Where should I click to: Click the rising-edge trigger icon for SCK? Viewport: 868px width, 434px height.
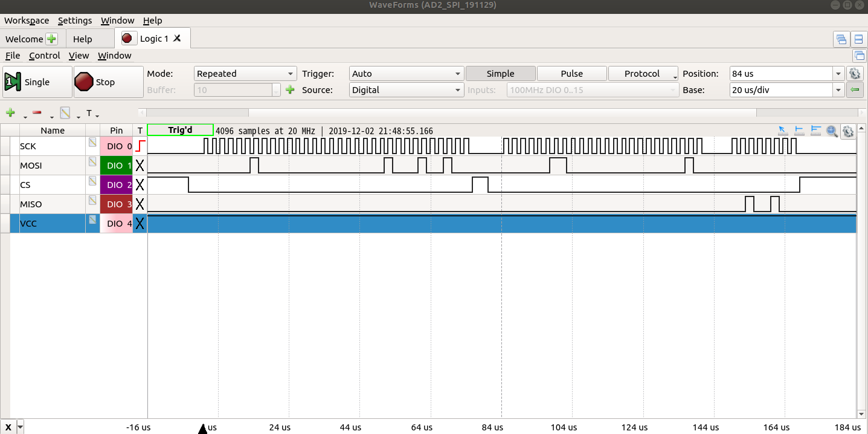coord(140,146)
